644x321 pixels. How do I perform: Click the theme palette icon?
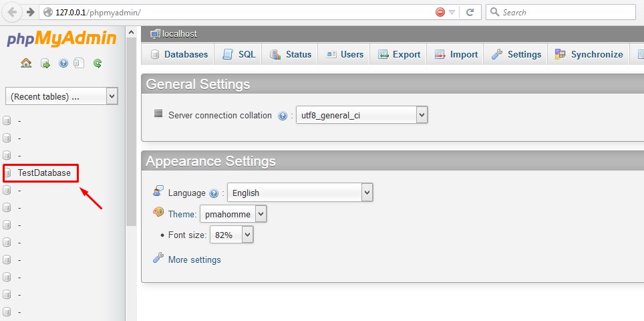pos(158,212)
